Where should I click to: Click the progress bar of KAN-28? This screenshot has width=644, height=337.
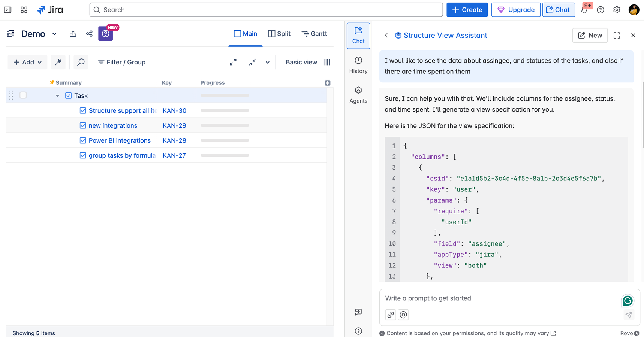pyautogui.click(x=225, y=140)
